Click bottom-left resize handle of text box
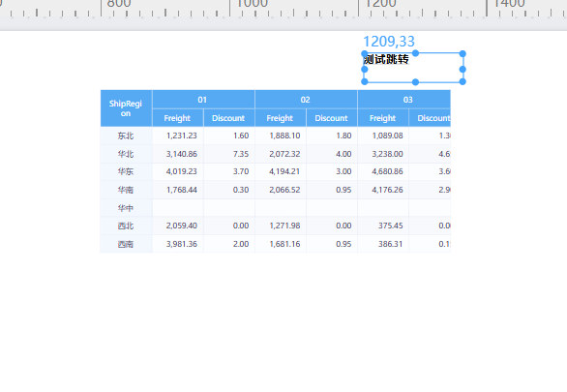This screenshot has height=392, width=567. [x=365, y=81]
